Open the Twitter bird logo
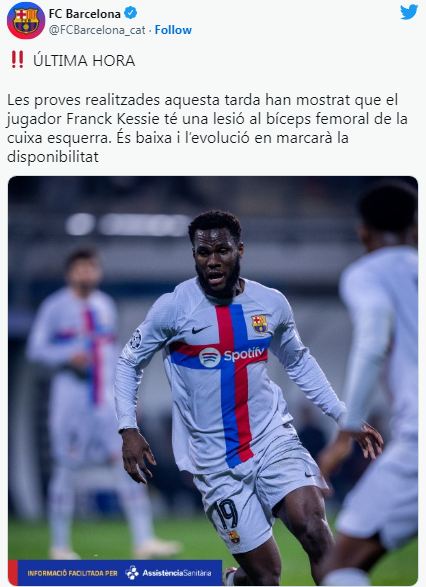 click(409, 12)
